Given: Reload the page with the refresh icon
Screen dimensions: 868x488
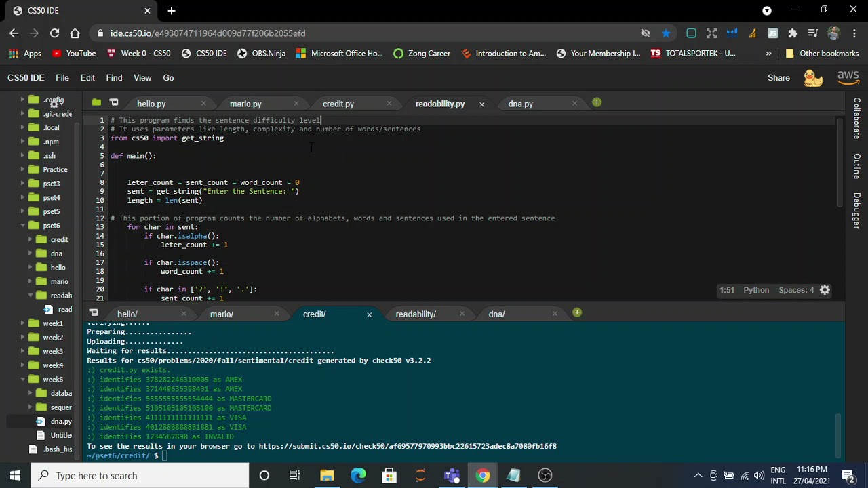Looking at the screenshot, I should 54,33.
